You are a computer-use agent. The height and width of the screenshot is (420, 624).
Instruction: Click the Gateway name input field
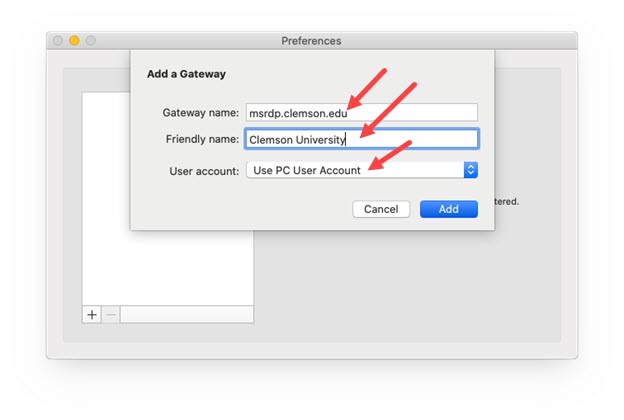point(361,113)
